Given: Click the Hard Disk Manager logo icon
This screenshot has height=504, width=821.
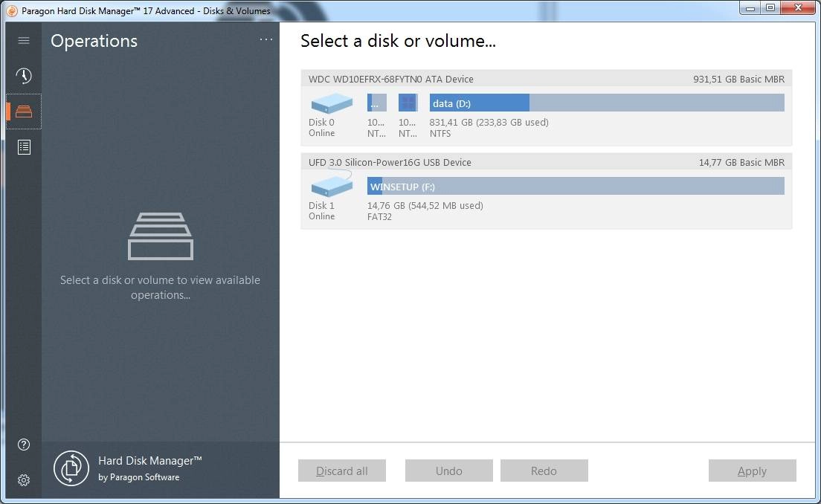Looking at the screenshot, I should 71,468.
